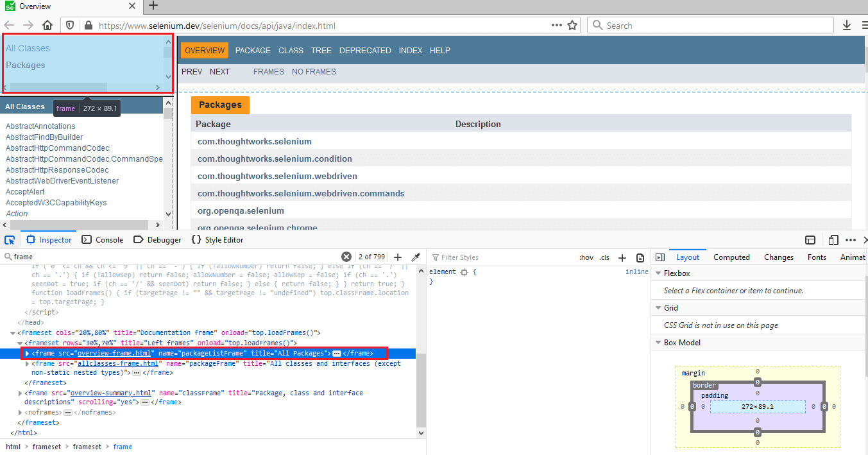Collapse the Grid section in Layout panel
The height and width of the screenshot is (455, 868).
click(x=658, y=307)
